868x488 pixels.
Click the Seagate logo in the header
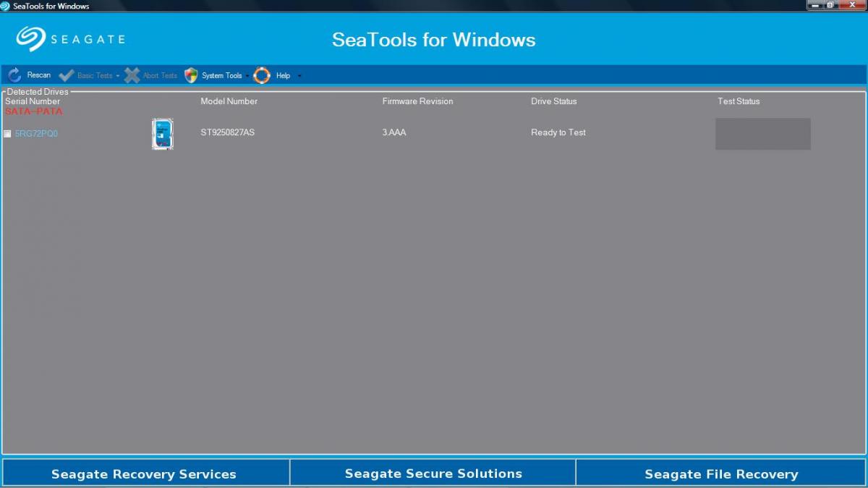pyautogui.click(x=70, y=39)
